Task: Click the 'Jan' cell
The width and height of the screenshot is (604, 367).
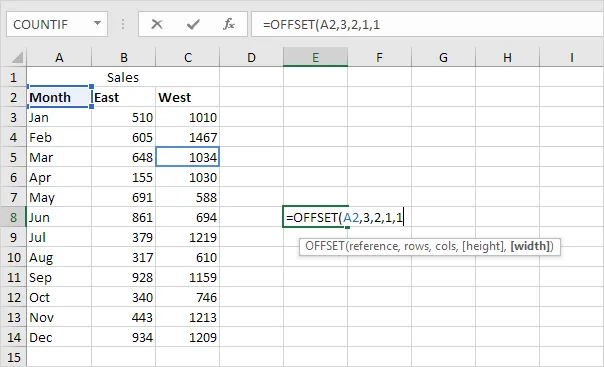Action: click(59, 117)
